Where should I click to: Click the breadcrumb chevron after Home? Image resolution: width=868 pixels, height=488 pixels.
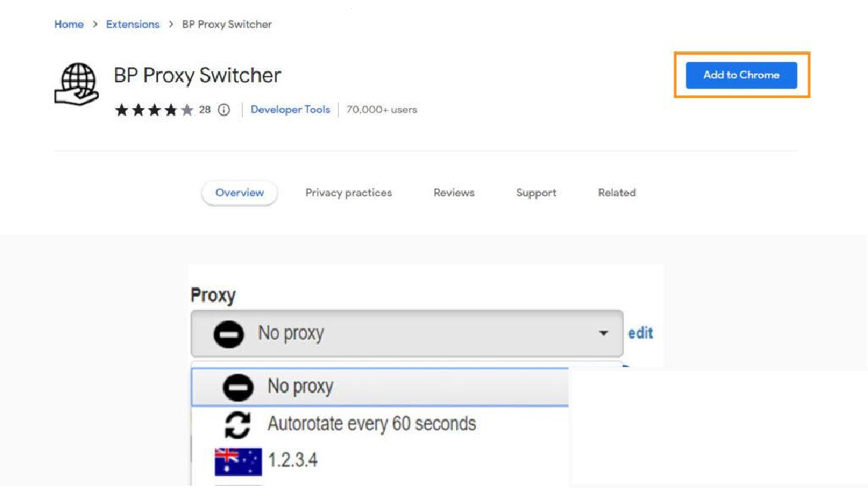click(x=95, y=24)
